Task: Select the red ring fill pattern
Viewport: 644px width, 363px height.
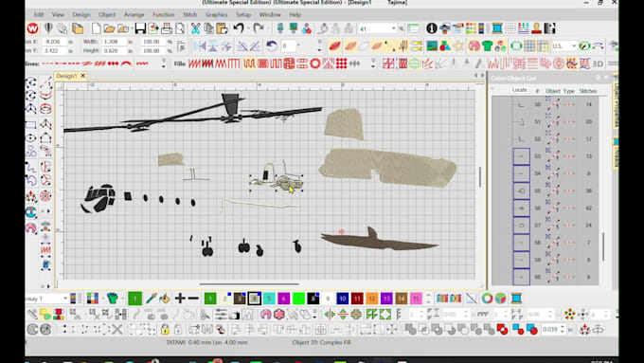Action: (x=315, y=64)
